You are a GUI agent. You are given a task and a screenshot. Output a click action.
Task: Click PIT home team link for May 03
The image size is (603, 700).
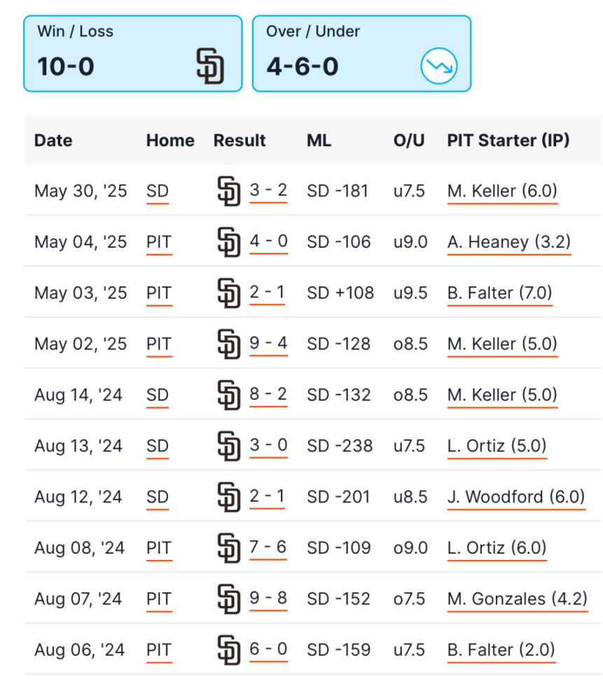[x=159, y=293]
